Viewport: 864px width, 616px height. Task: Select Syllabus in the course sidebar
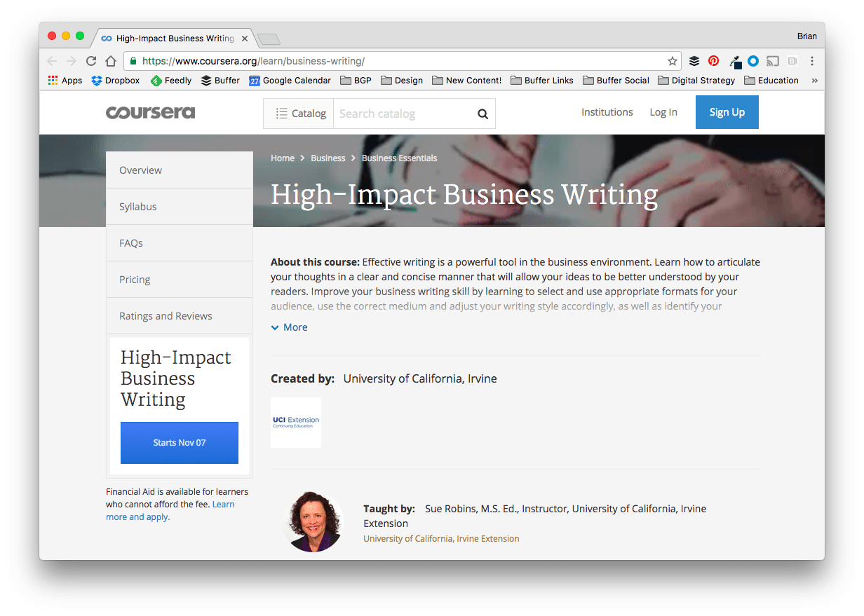[x=137, y=206]
